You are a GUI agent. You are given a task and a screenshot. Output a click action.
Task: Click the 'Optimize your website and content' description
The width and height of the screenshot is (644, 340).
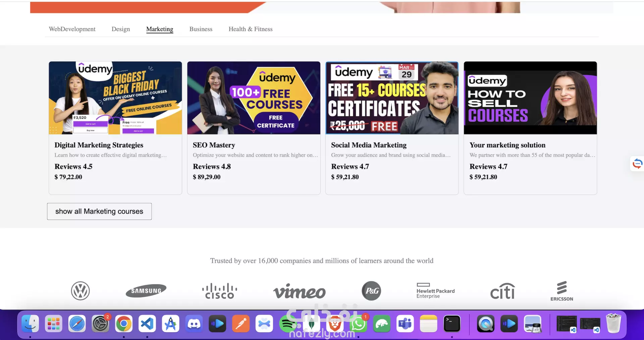point(255,155)
